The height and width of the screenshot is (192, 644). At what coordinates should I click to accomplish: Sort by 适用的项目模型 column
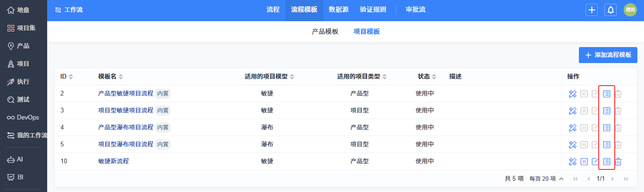click(x=269, y=77)
